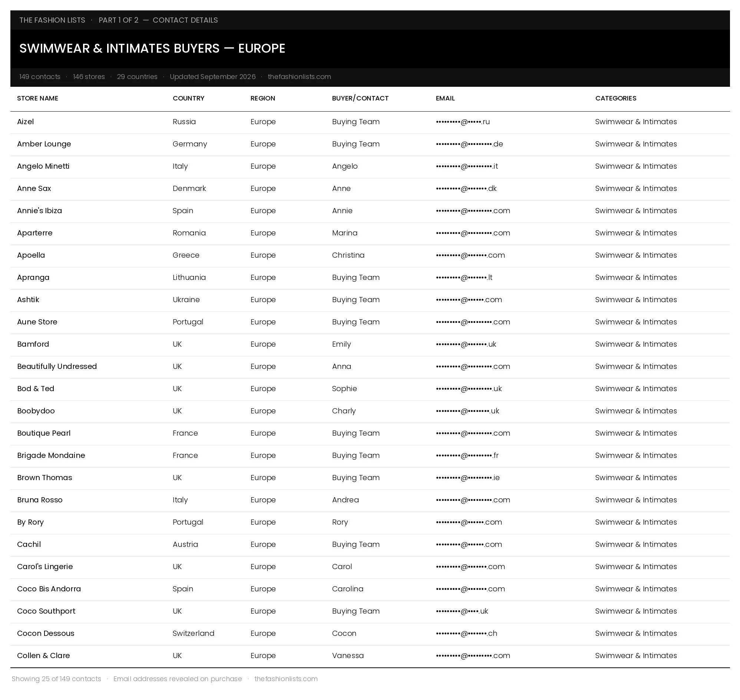Click buyer name 'Marina' in Aparterre row
This screenshot has height=700, width=740.
click(x=345, y=233)
